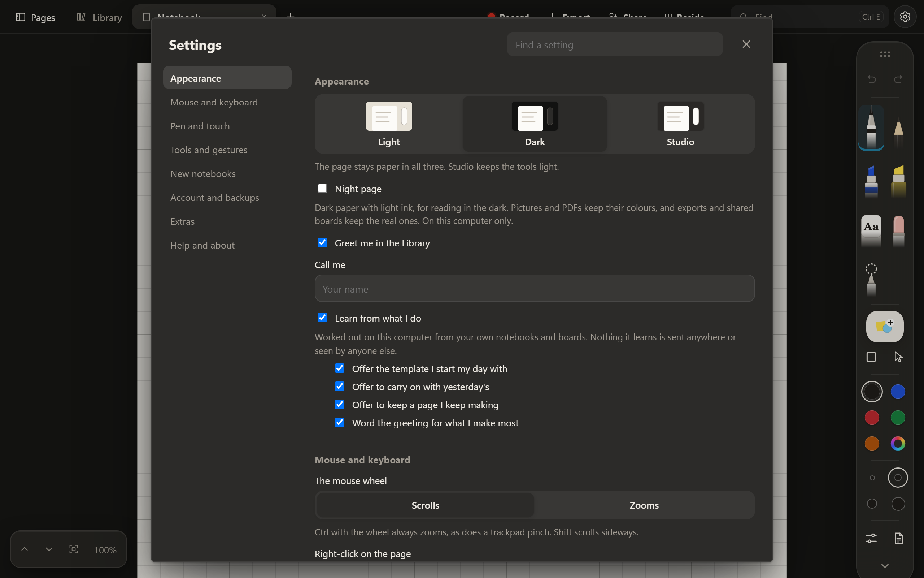
Task: Untick Offer to carry on with yesterday's
Action: tap(339, 386)
